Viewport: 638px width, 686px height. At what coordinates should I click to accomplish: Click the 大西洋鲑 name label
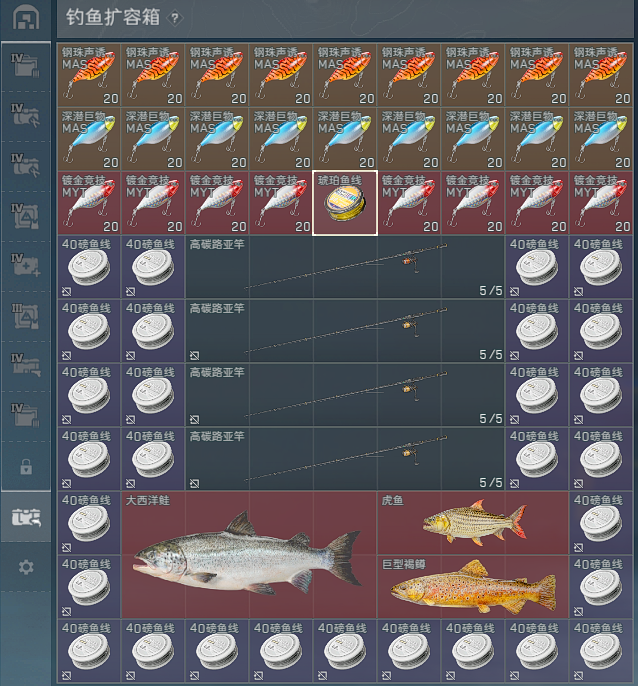pos(147,500)
